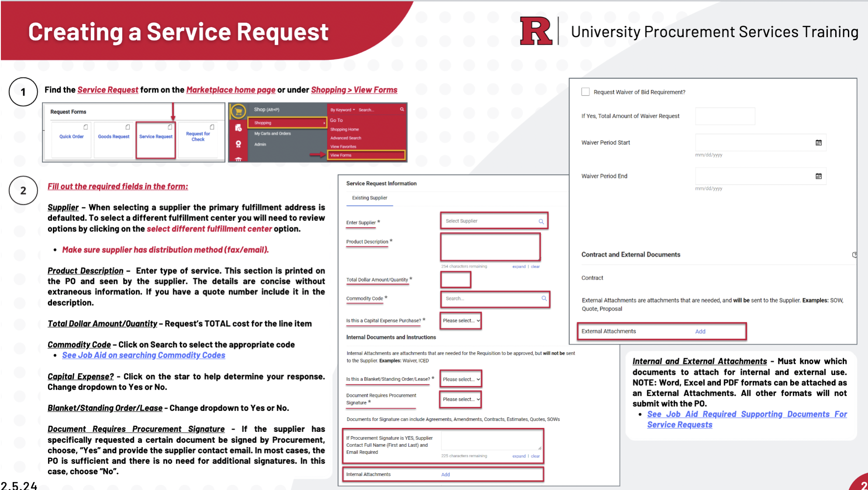Expand the Shopping submenu arrow

tap(324, 123)
